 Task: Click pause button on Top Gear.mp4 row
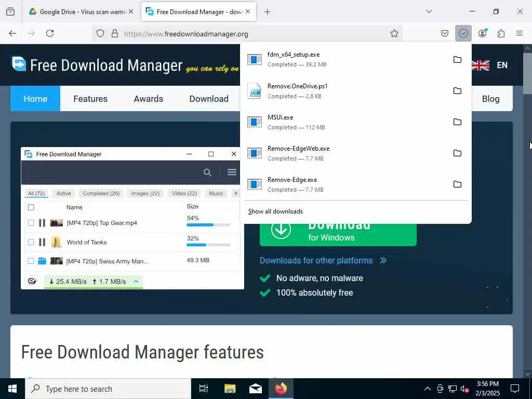pos(42,223)
